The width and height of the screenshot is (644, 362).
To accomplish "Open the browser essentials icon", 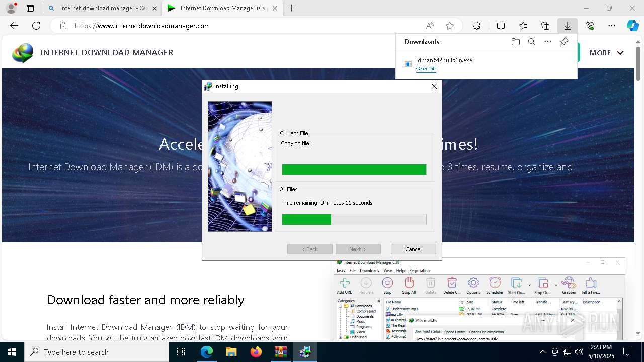I will [x=590, y=26].
